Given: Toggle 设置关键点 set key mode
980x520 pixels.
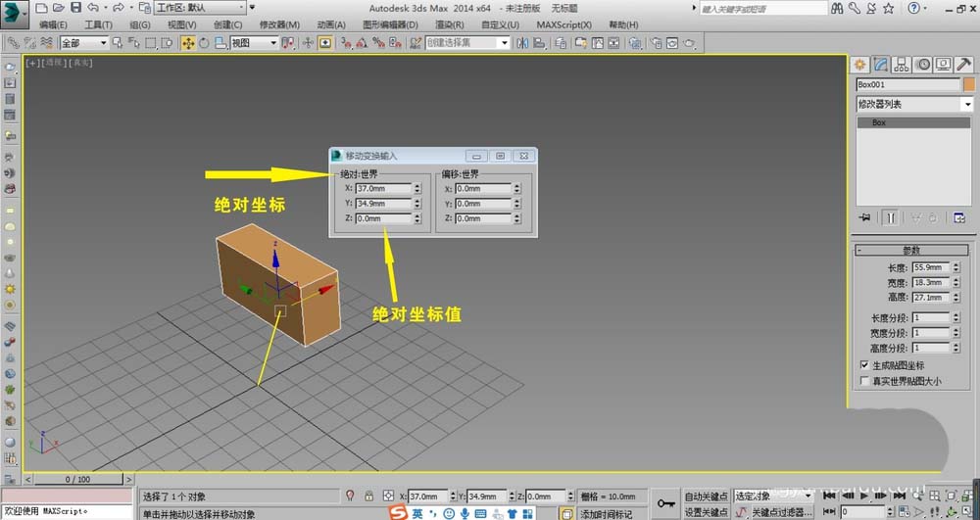Looking at the screenshot, I should tap(707, 512).
